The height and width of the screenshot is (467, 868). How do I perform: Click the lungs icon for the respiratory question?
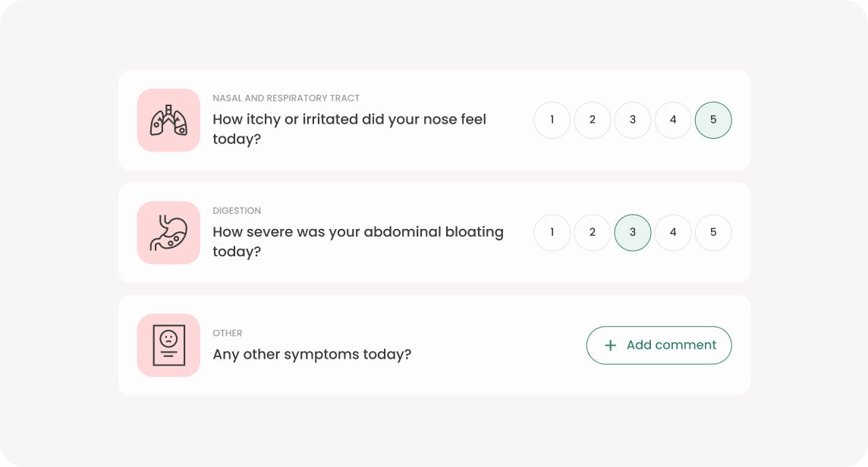(x=168, y=120)
